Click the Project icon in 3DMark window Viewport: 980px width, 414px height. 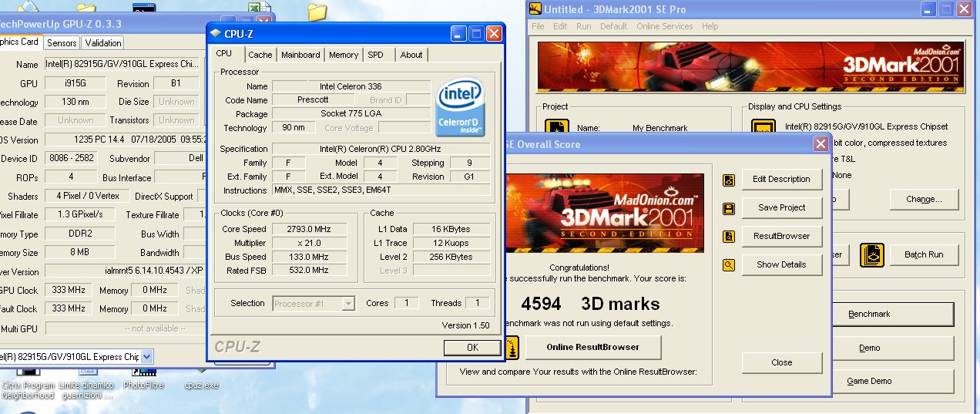coord(556,129)
